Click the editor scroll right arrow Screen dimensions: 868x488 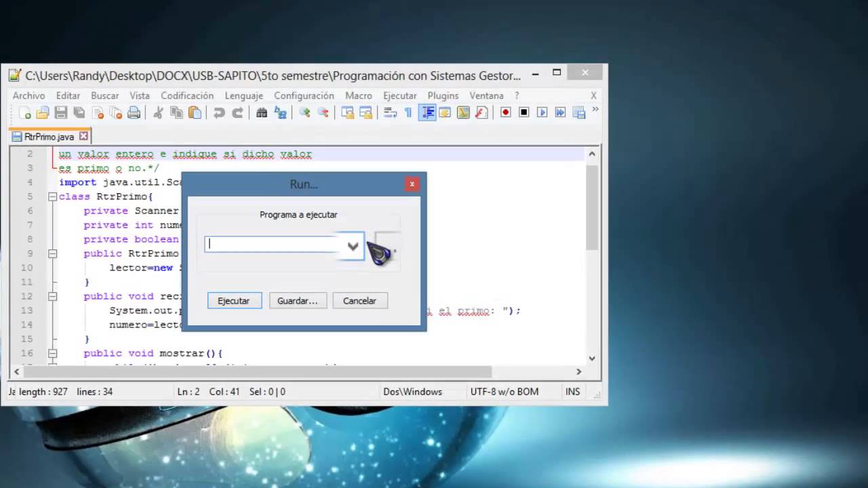click(x=578, y=371)
